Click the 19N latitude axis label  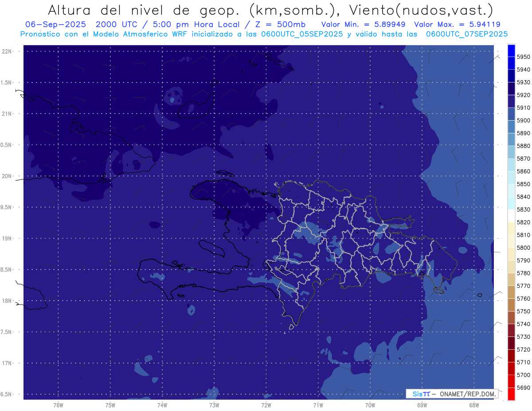pyautogui.click(x=7, y=239)
